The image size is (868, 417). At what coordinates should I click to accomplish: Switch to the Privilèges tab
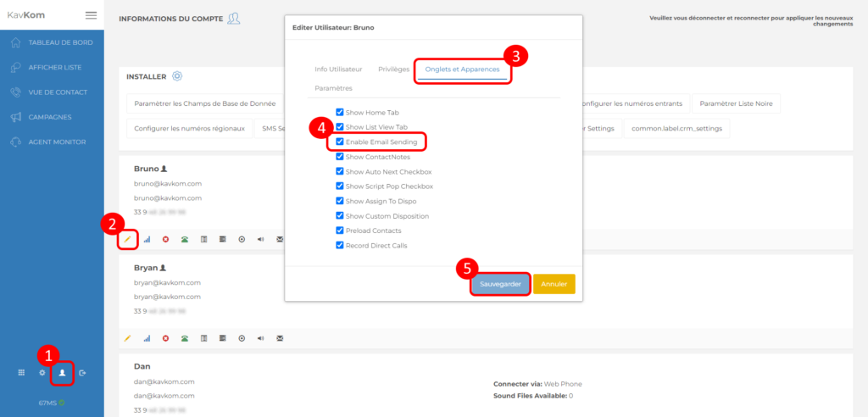tap(393, 69)
